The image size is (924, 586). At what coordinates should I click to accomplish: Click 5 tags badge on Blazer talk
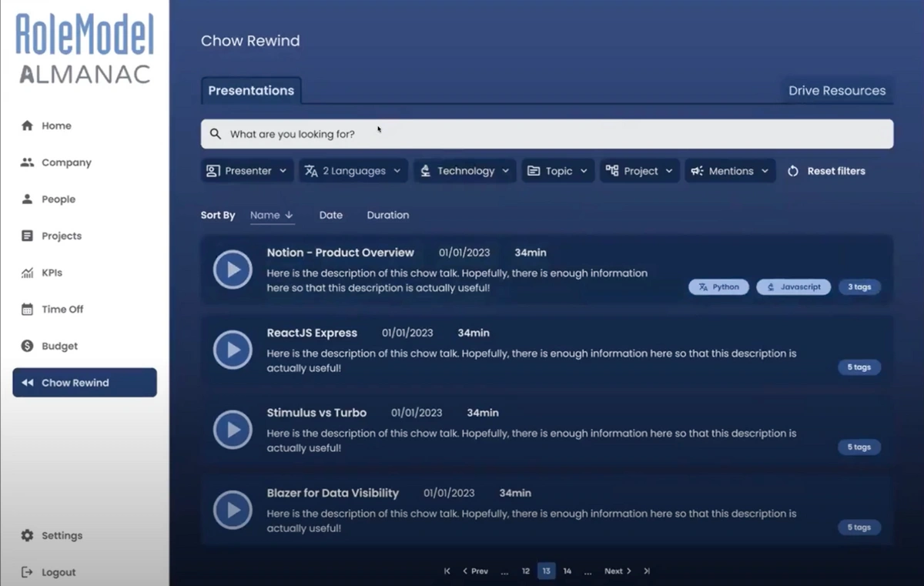coord(859,527)
